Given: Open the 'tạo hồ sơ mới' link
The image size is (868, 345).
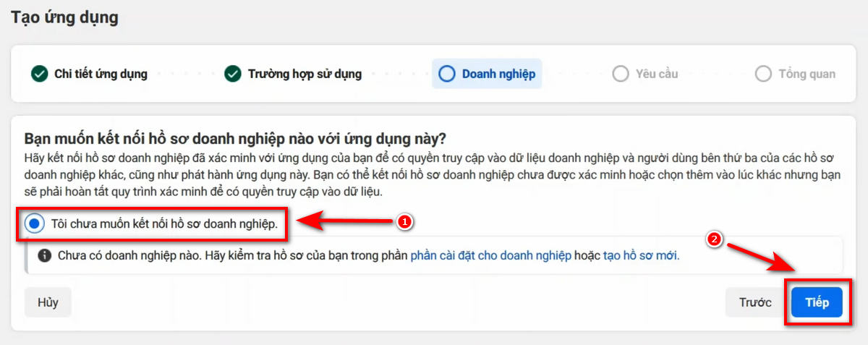Looking at the screenshot, I should (x=642, y=255).
